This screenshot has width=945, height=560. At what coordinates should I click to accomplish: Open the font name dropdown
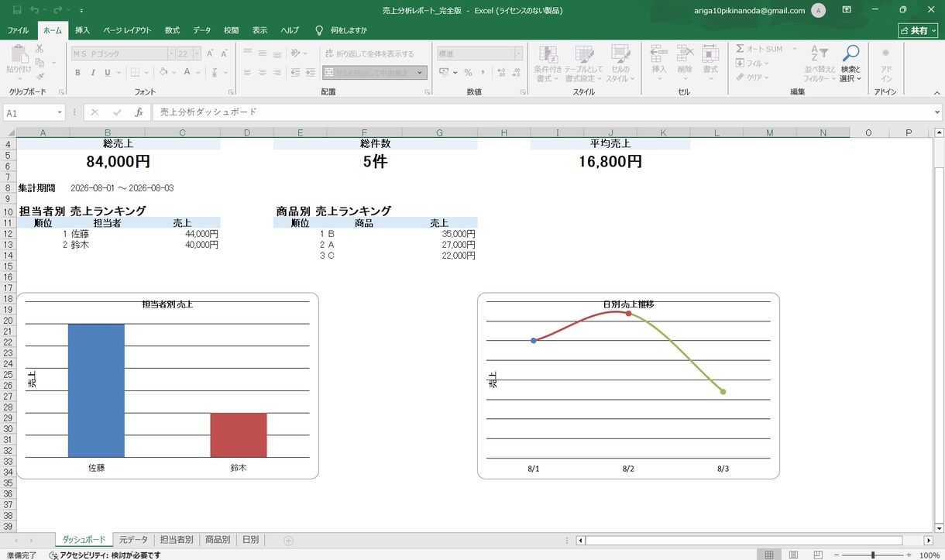tap(170, 53)
